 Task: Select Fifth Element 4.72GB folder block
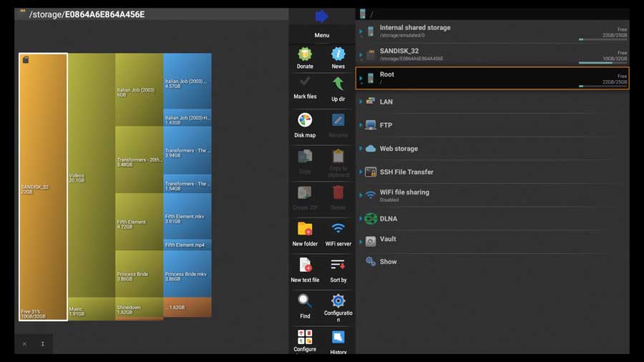139,222
